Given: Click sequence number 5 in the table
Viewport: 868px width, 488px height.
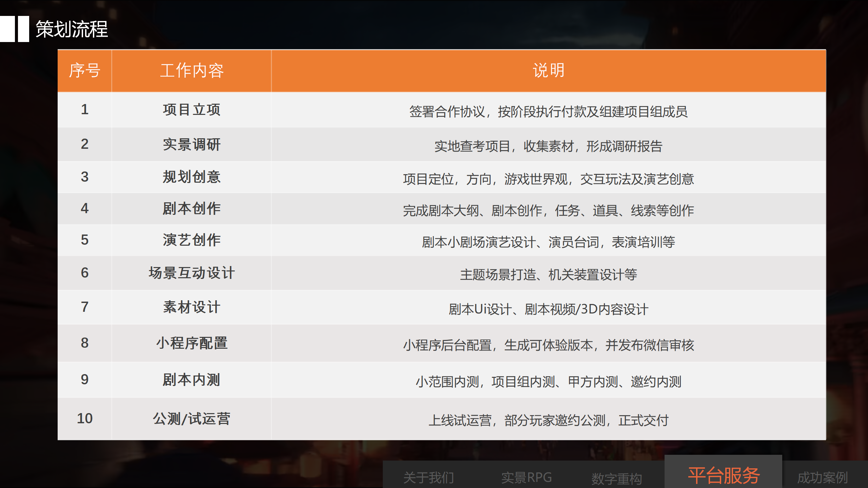Looking at the screenshot, I should click(85, 240).
